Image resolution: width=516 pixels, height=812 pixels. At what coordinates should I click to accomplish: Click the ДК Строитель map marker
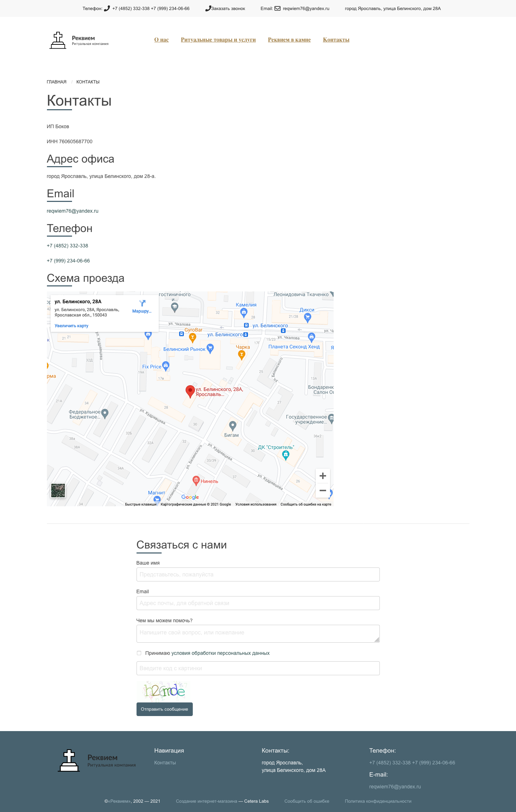(x=286, y=455)
